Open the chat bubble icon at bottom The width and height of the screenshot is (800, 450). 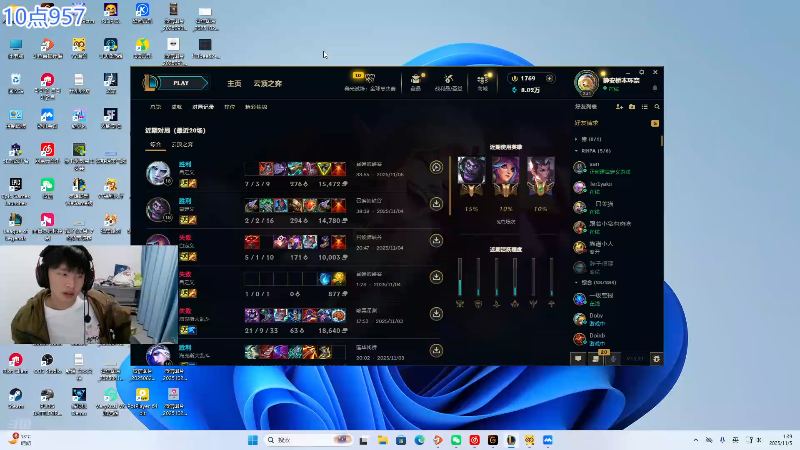point(578,359)
